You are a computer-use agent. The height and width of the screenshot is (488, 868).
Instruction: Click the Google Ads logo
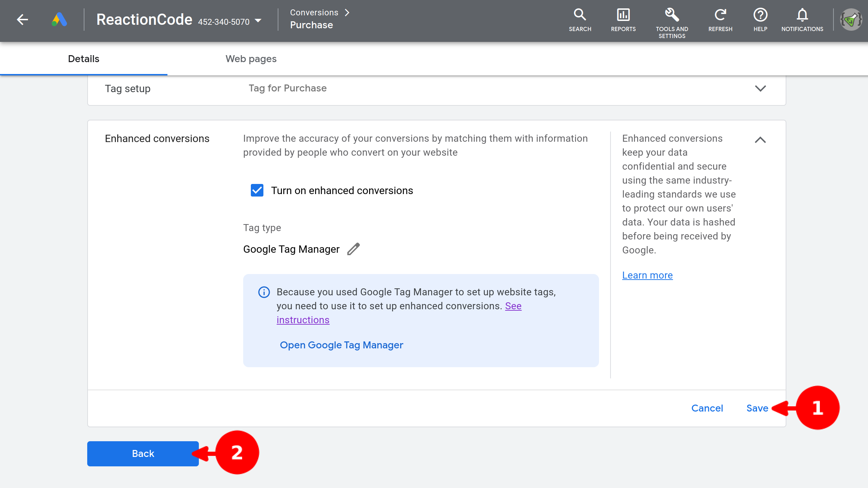point(59,20)
